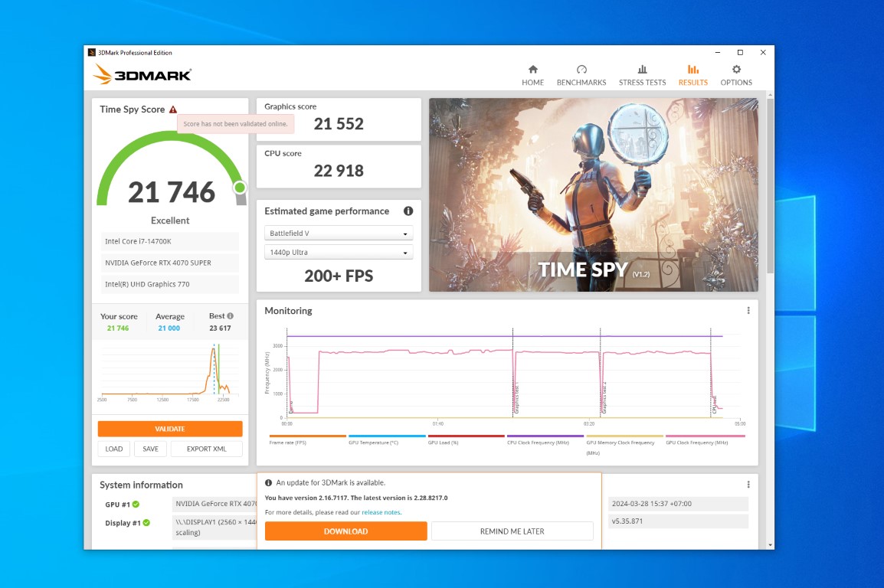Click the red warning icon beside Time Spy Score

click(173, 109)
